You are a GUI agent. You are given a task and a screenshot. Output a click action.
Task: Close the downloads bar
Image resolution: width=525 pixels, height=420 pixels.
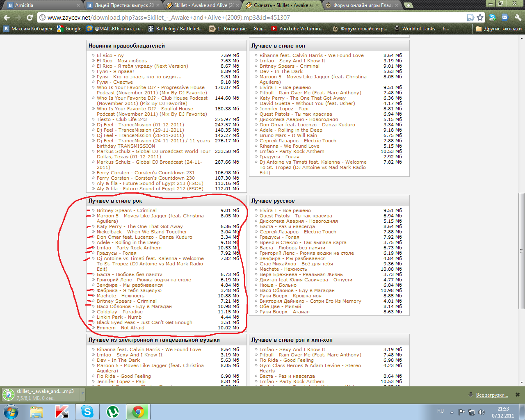(x=517, y=395)
